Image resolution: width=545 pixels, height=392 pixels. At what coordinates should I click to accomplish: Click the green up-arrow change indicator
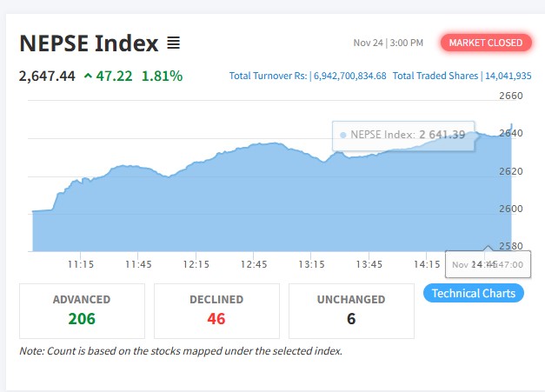(x=88, y=76)
